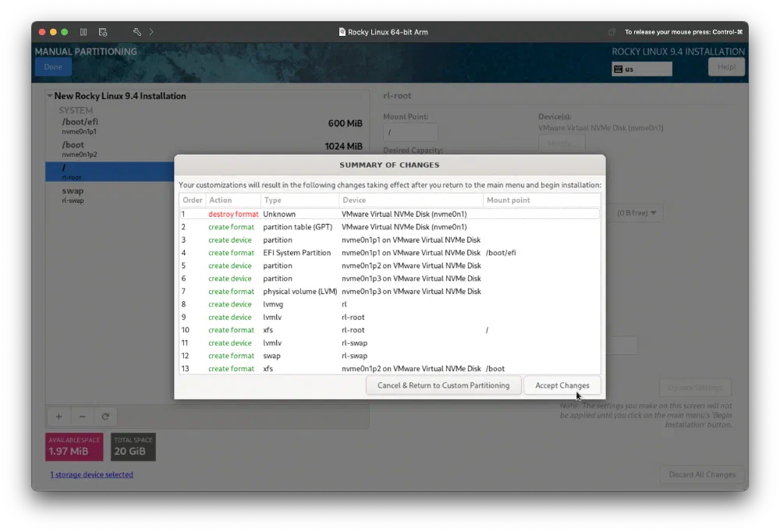Click the reload storage configuration icon

105,417
